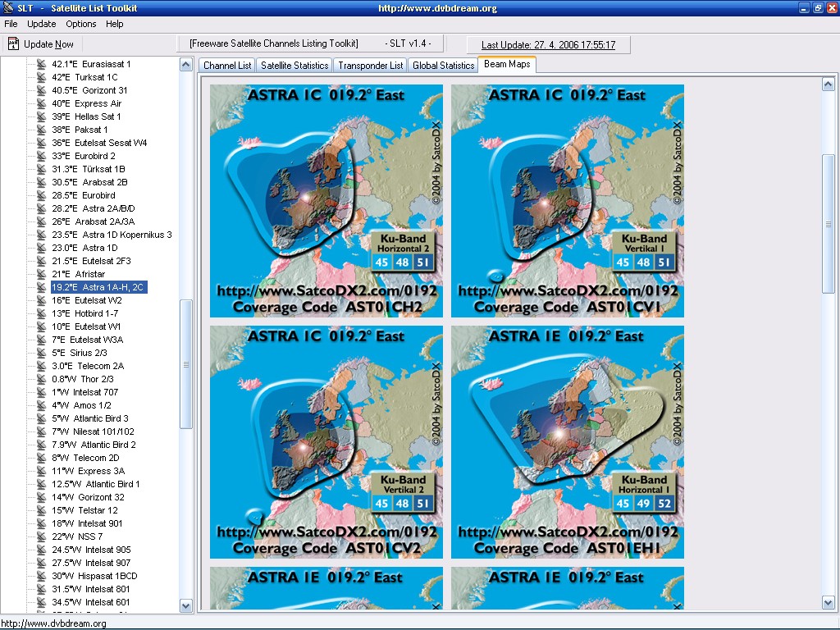Select 5°W Atlantic Bird 3 satellite
Screen dimensions: 840x630
(x=90, y=418)
